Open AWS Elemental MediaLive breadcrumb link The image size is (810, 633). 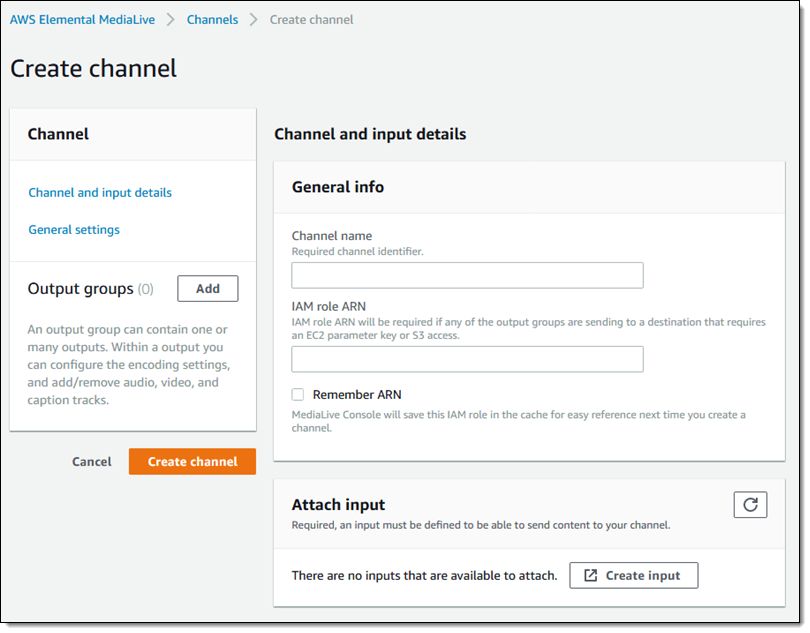click(82, 19)
